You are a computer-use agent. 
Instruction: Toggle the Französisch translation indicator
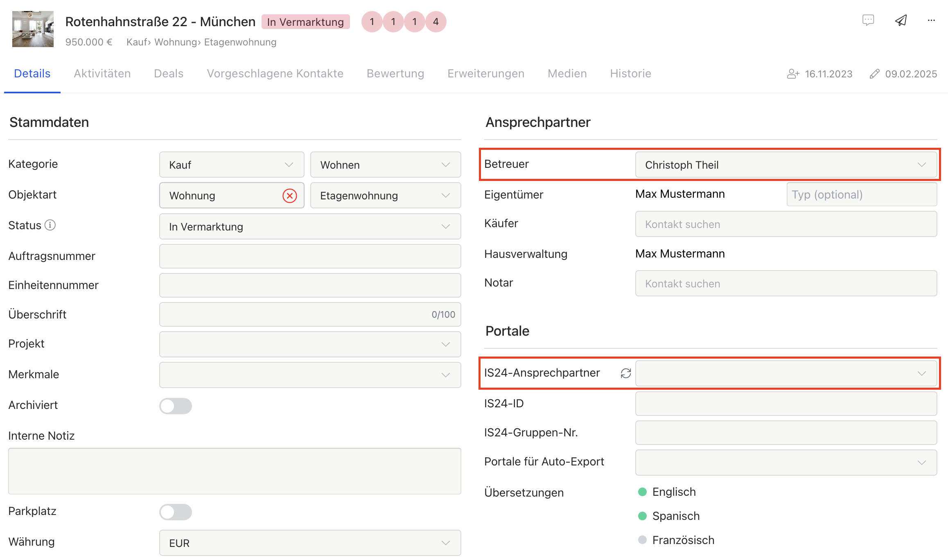pos(642,540)
